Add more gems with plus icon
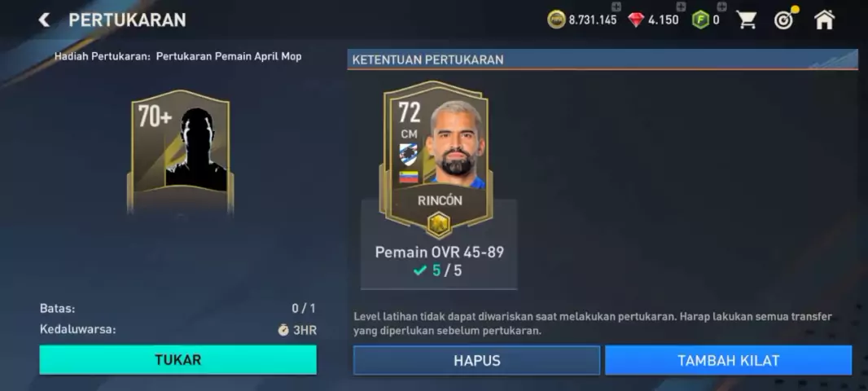The height and width of the screenshot is (391, 868). (x=681, y=7)
